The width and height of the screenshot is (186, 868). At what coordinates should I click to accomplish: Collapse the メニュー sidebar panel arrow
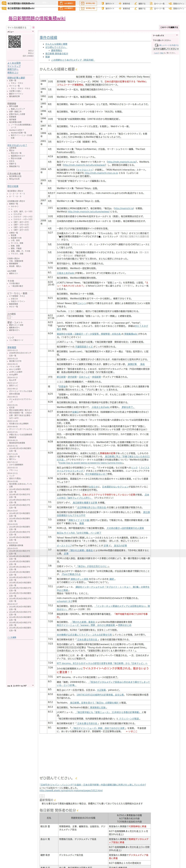[33, 32]
